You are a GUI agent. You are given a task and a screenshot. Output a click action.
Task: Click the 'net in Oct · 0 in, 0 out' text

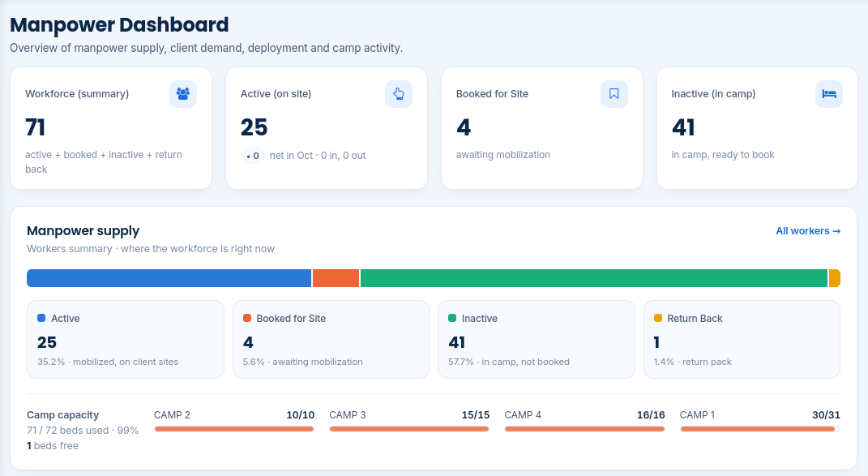coord(318,156)
